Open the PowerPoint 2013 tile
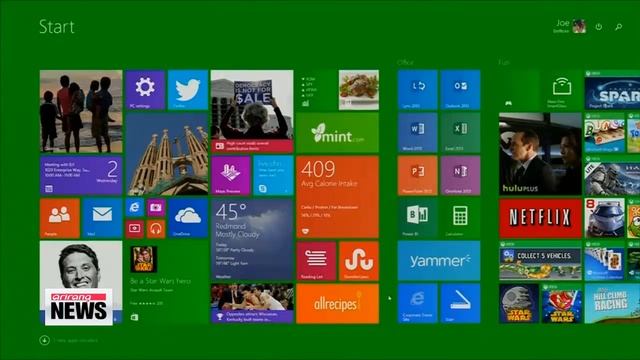640x360 pixels. (418, 175)
